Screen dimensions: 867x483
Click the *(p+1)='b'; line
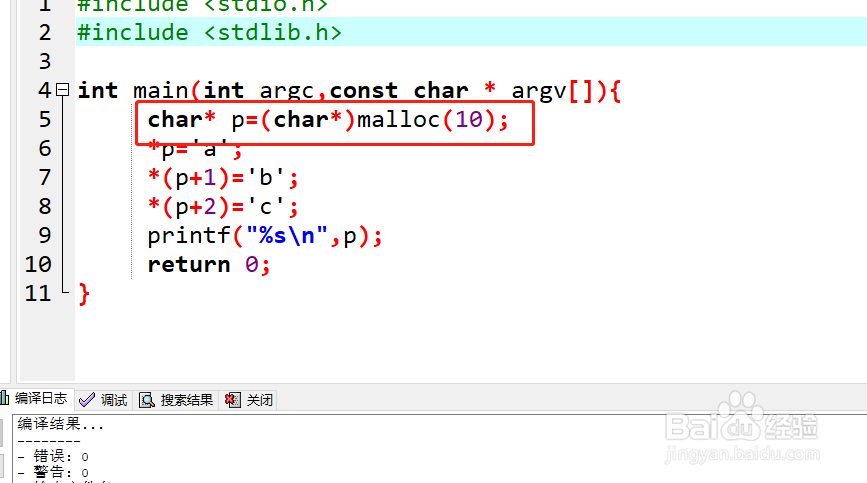[x=223, y=178]
